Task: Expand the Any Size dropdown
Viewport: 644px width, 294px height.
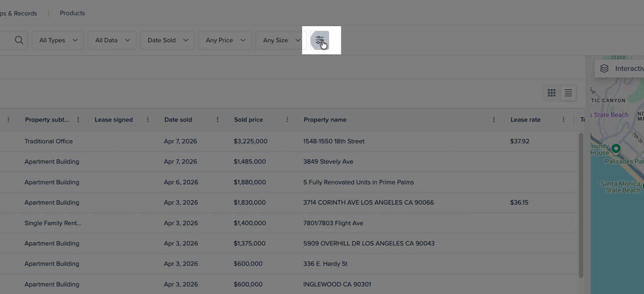Action: click(281, 40)
